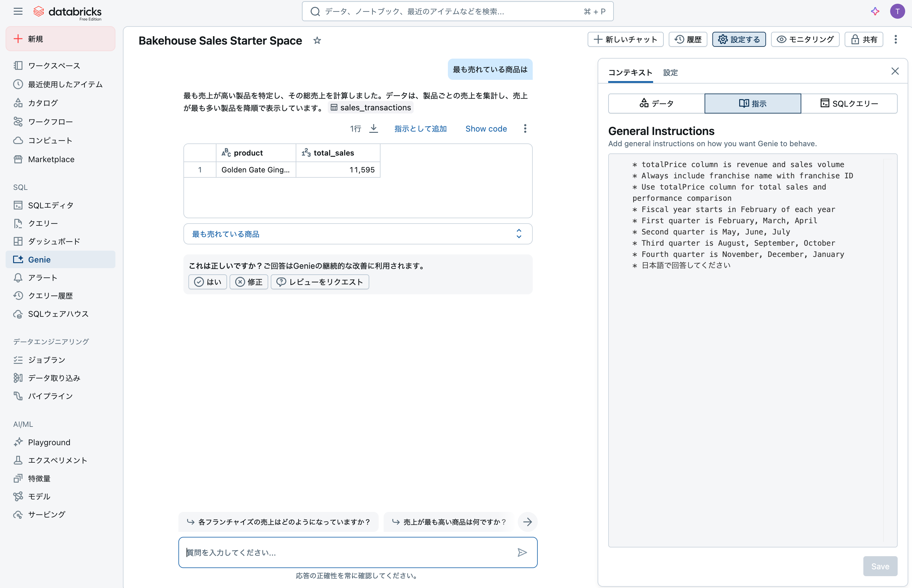Open カタログ in sidebar
Screen dimensions: 912x588
coord(60,103)
